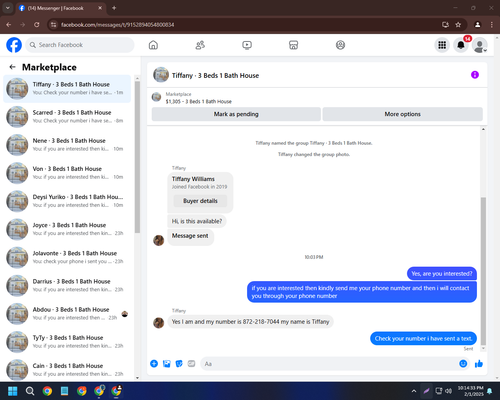Click the Marketplace listing thumbnail under header
This screenshot has height=400, width=500.
tap(156, 97)
